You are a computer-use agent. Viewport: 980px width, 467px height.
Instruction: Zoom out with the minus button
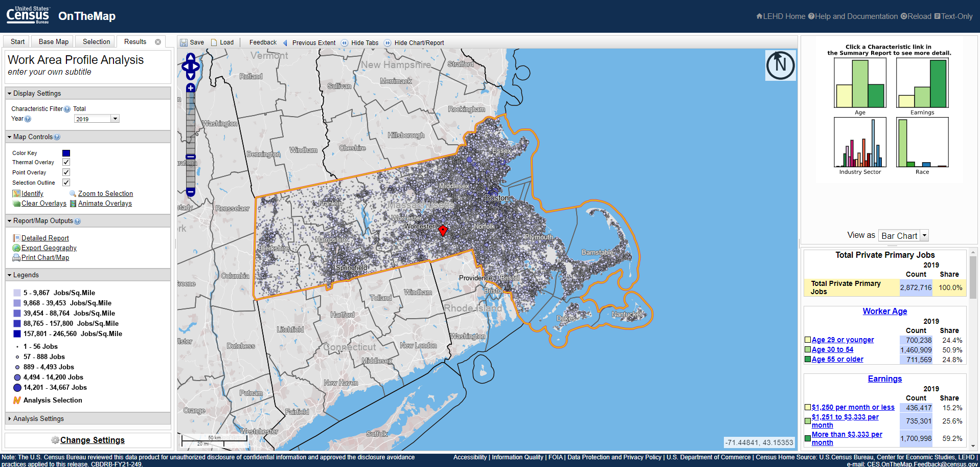coord(191,192)
